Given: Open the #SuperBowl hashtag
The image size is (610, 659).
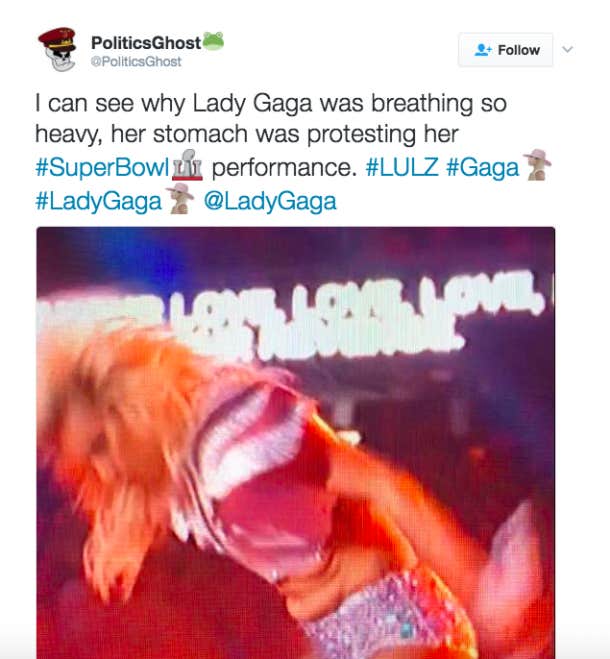Looking at the screenshot, I should click(x=103, y=167).
